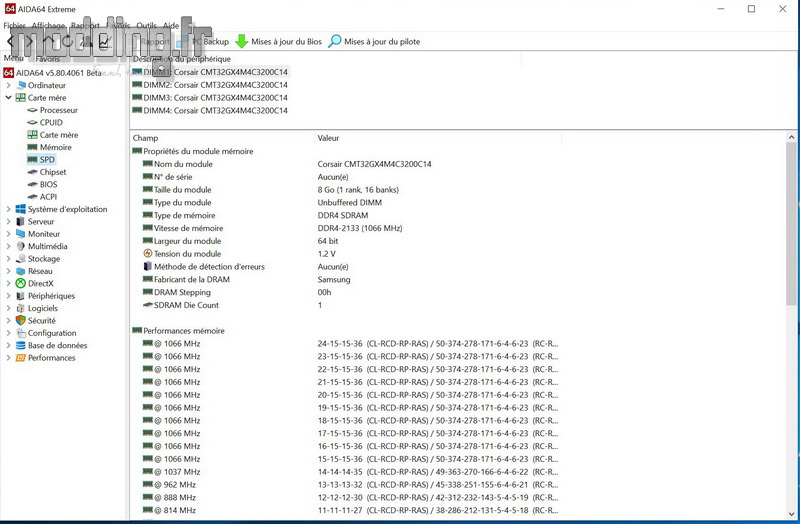Click the scroll down arrow of details pane
800x524 pixels.
791,514
